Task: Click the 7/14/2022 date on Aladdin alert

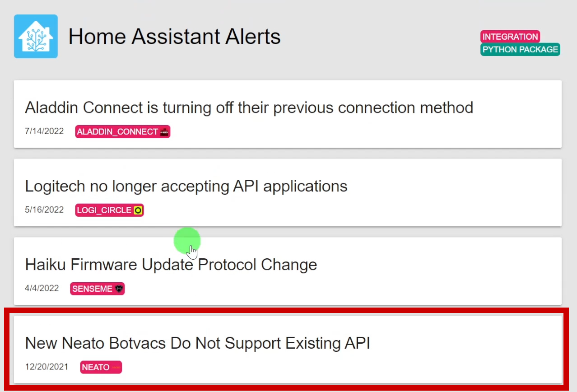Action: 44,131
